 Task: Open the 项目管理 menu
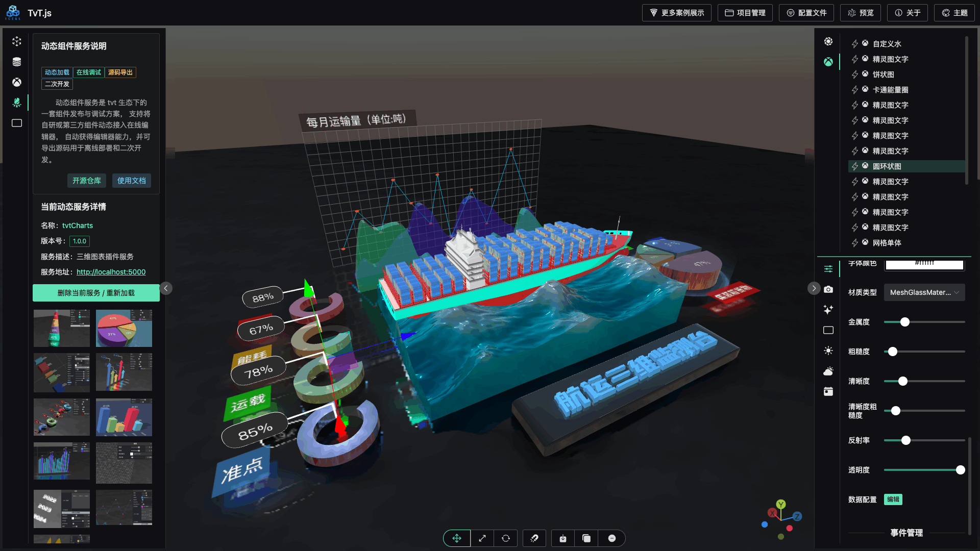745,13
